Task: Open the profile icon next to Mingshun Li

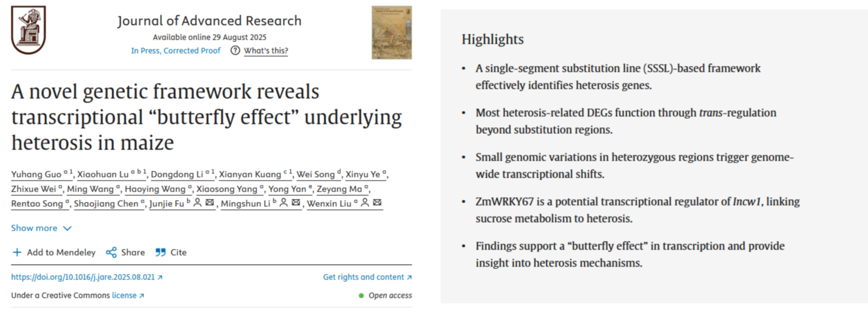Action: coord(283,203)
